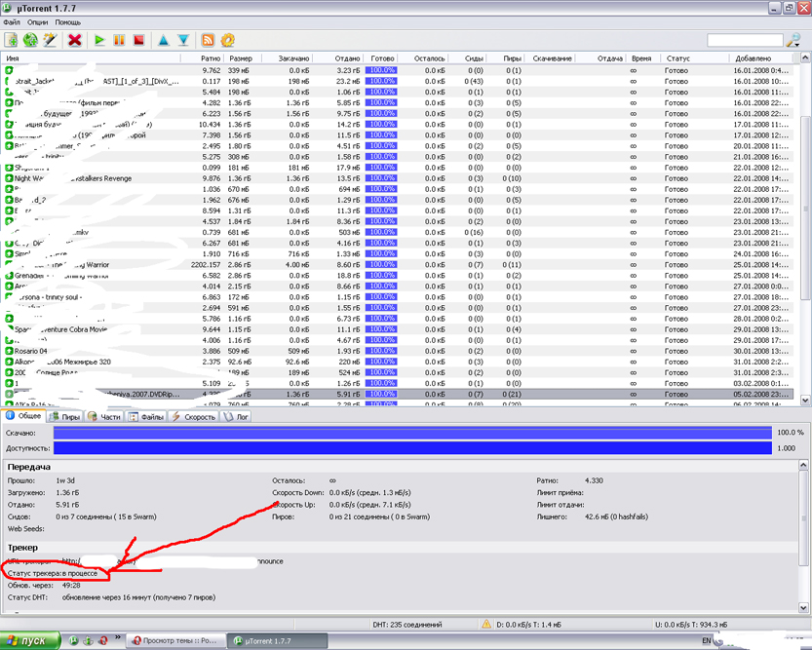This screenshot has width=812, height=650.
Task: Click the status icon of the Rosario 04 torrent
Action: pyautogui.click(x=10, y=351)
